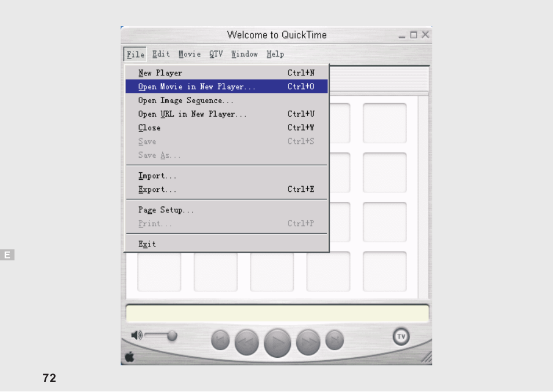Click the speaker volume icon

click(x=136, y=335)
